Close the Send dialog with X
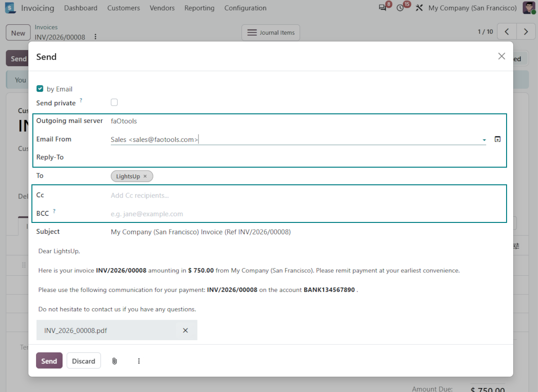538x392 pixels. point(502,56)
